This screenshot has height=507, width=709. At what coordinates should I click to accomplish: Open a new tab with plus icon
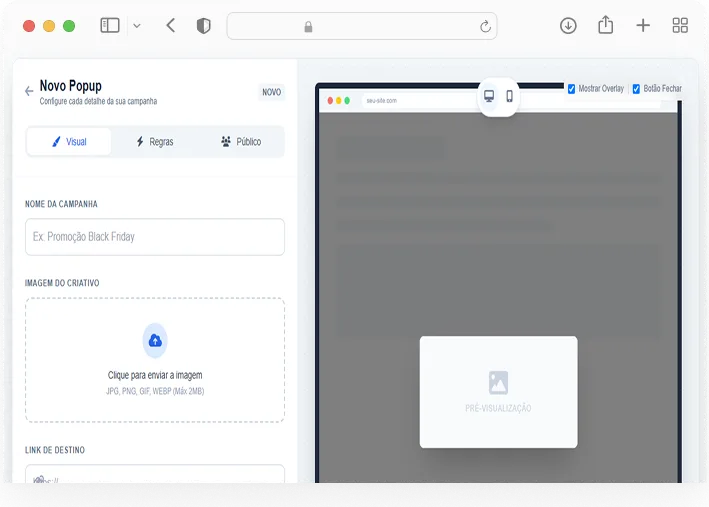(643, 25)
